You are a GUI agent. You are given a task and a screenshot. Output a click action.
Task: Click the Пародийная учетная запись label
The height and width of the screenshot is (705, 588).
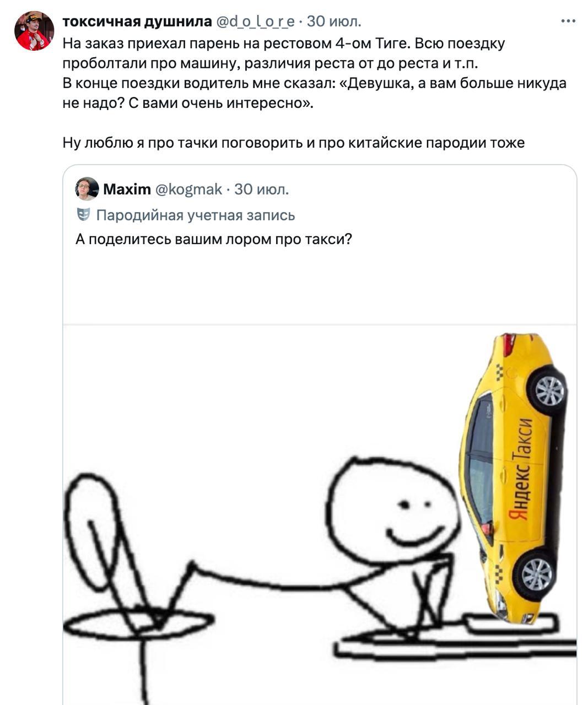pos(196,215)
